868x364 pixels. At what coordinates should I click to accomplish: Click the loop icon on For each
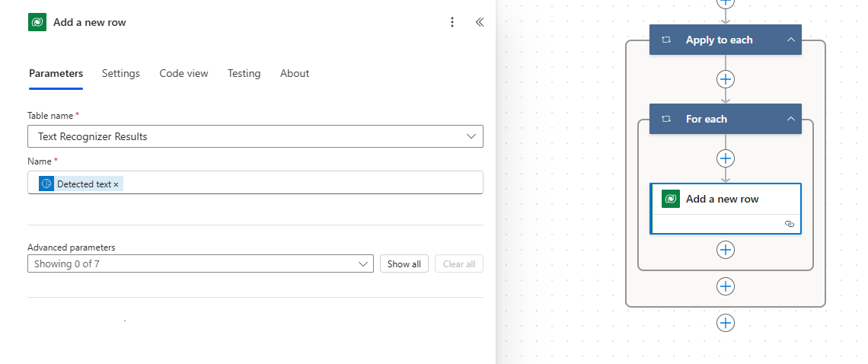click(x=666, y=119)
